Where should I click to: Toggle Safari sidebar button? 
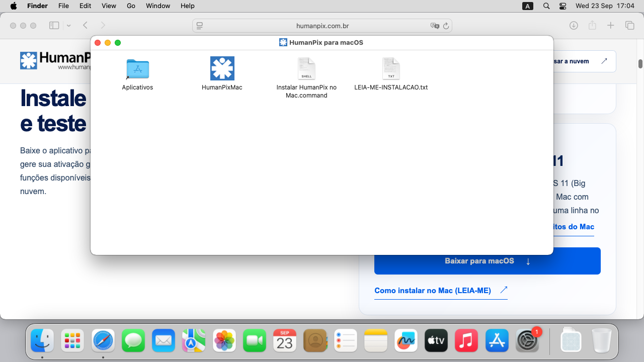(54, 25)
